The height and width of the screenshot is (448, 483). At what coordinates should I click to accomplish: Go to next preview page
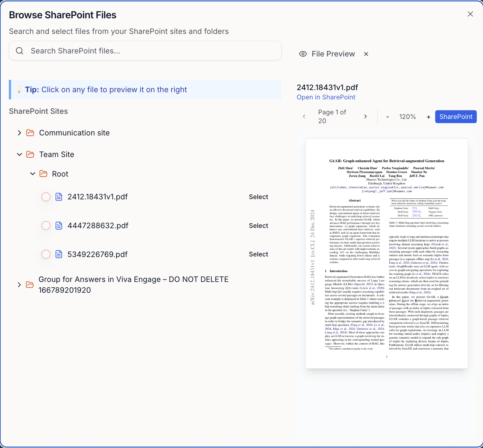coord(365,117)
